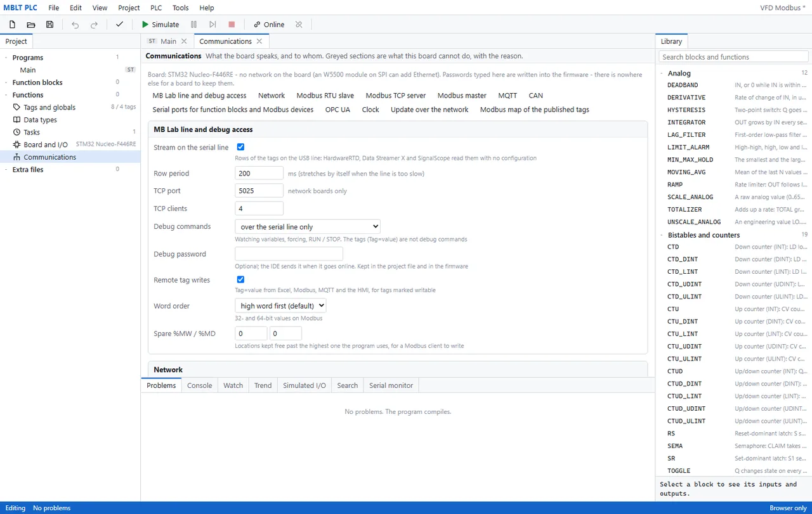Viewport: 812px width, 514px height.
Task: Open Tags and globals via its tag icon
Action: (x=17, y=107)
